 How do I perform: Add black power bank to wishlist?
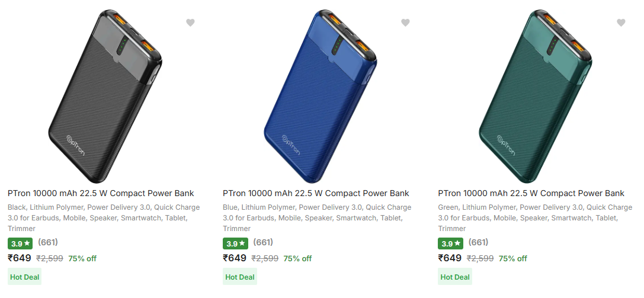coord(190,23)
